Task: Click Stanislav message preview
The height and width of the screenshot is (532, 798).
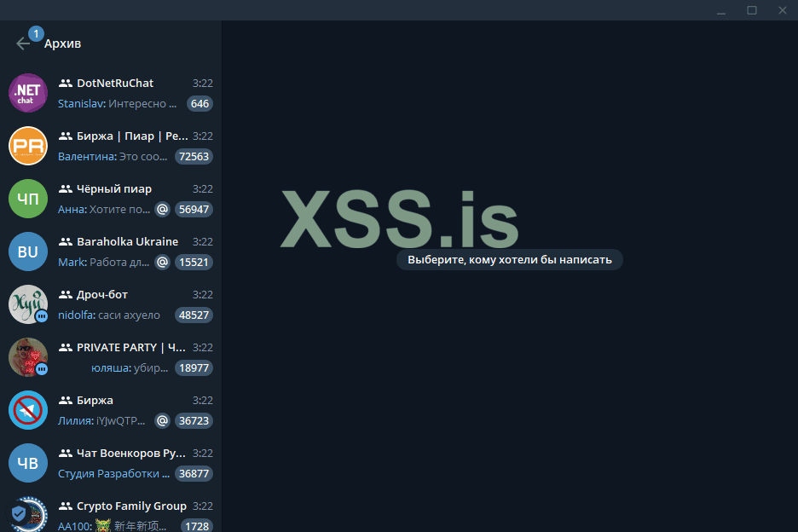Action: [117, 104]
